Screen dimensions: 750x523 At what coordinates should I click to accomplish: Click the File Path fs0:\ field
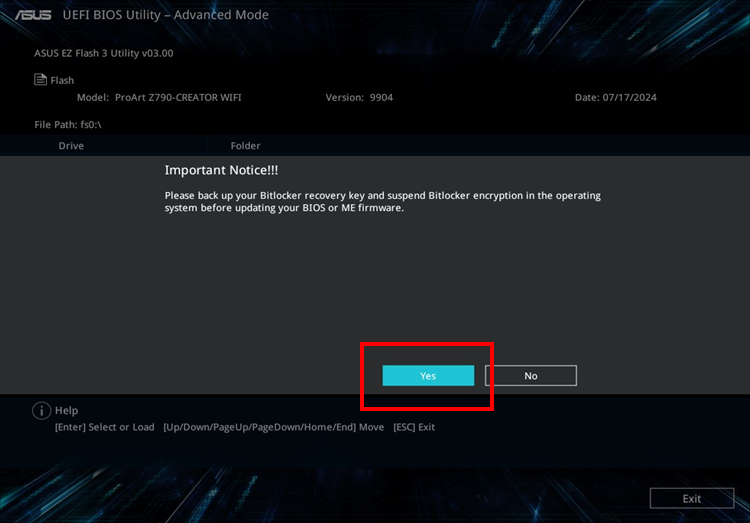click(x=68, y=125)
